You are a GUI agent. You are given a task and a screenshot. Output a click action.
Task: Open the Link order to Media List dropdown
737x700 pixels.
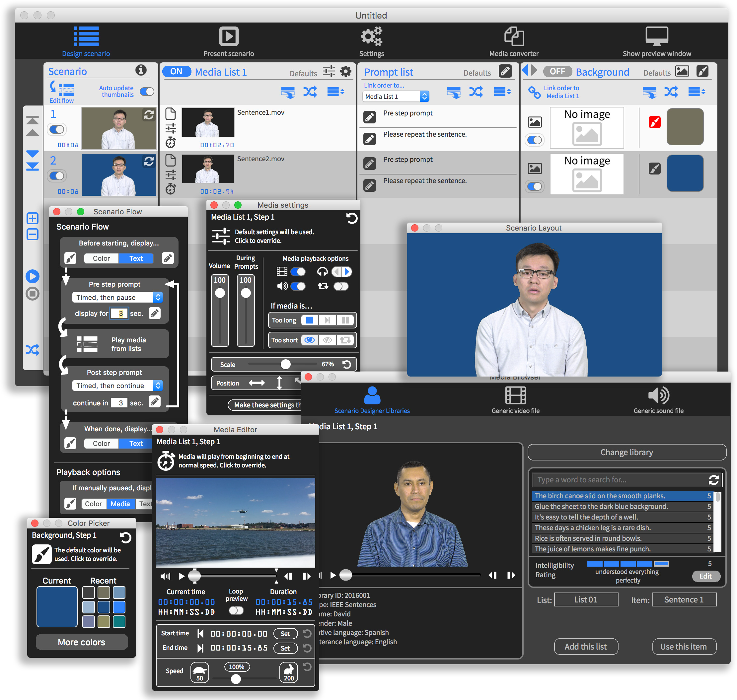click(395, 96)
